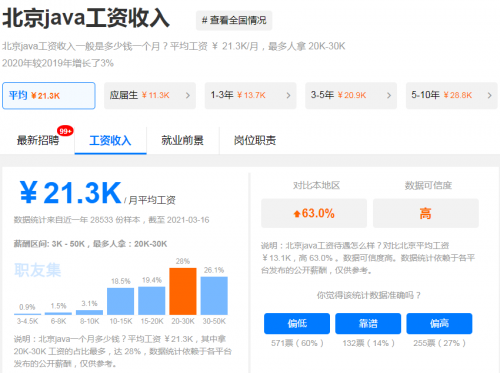The height and width of the screenshot is (373, 500).
Task: Vote 靠谱 on data accuracy
Action: pos(368,323)
